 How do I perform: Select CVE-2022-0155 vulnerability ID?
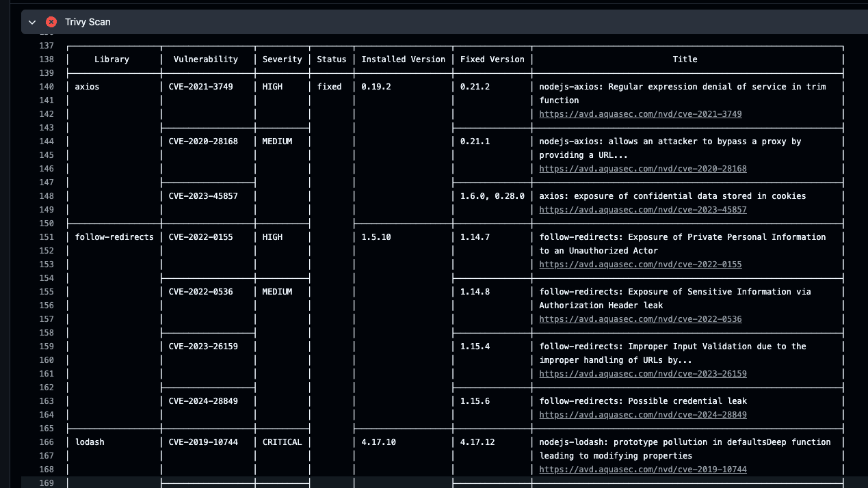tap(201, 237)
